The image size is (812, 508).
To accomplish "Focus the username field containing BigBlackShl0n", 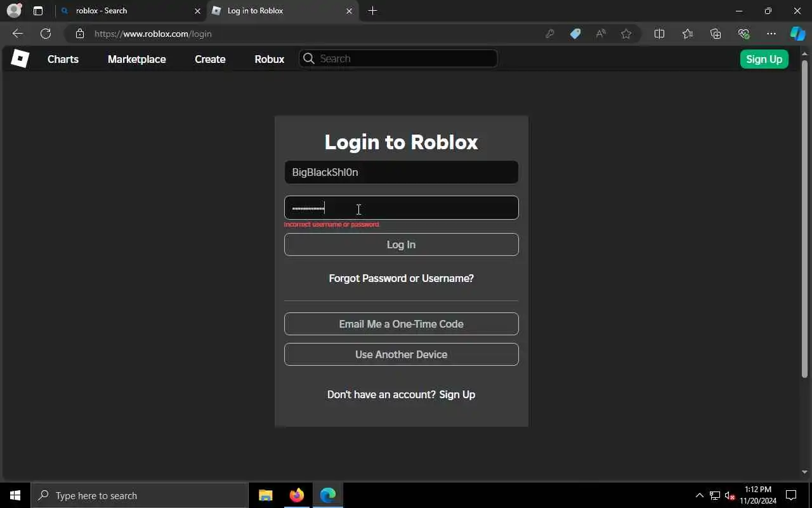I will tap(402, 172).
